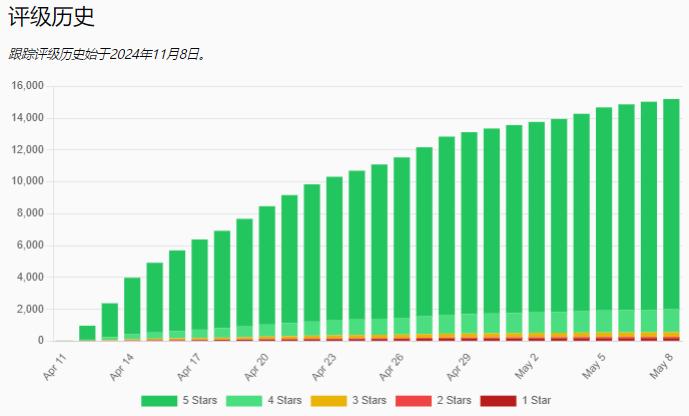The width and height of the screenshot is (689, 416).
Task: Click the '16,000' y-axis value
Action: click(x=28, y=86)
